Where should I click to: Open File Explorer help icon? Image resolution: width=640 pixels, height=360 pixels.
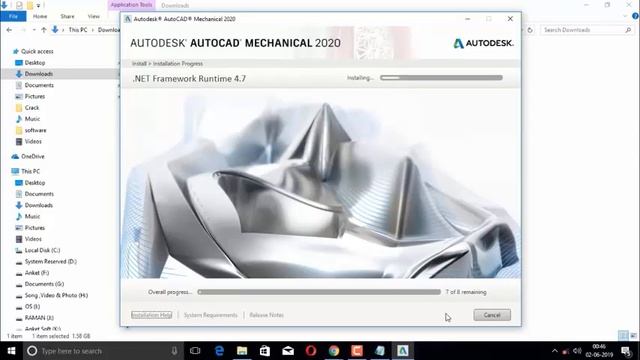635,16
